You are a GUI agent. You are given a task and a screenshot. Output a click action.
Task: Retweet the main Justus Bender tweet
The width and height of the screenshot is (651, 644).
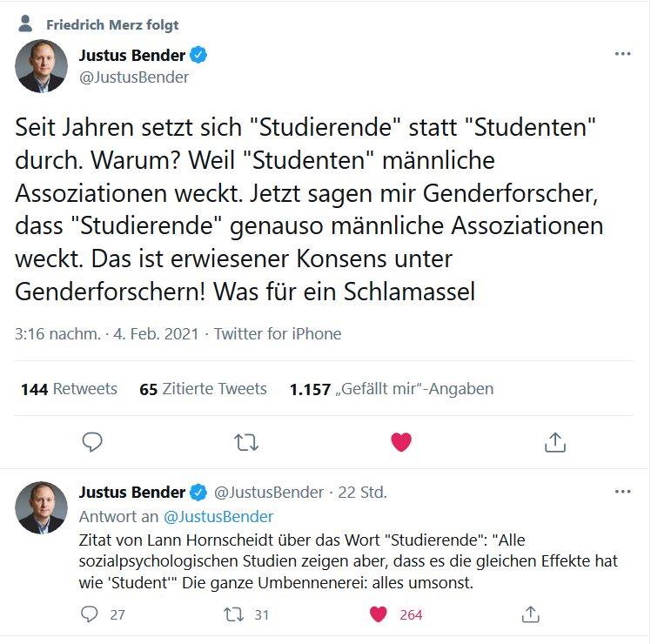click(x=246, y=442)
